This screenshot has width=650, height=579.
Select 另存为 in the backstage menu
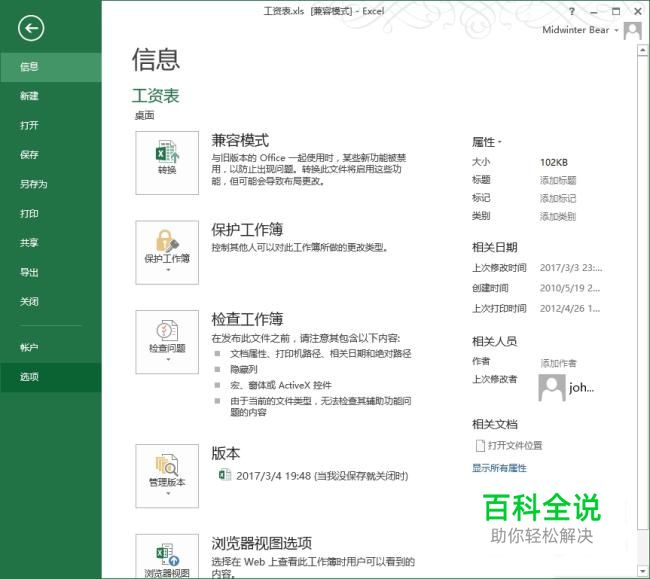click(x=51, y=184)
